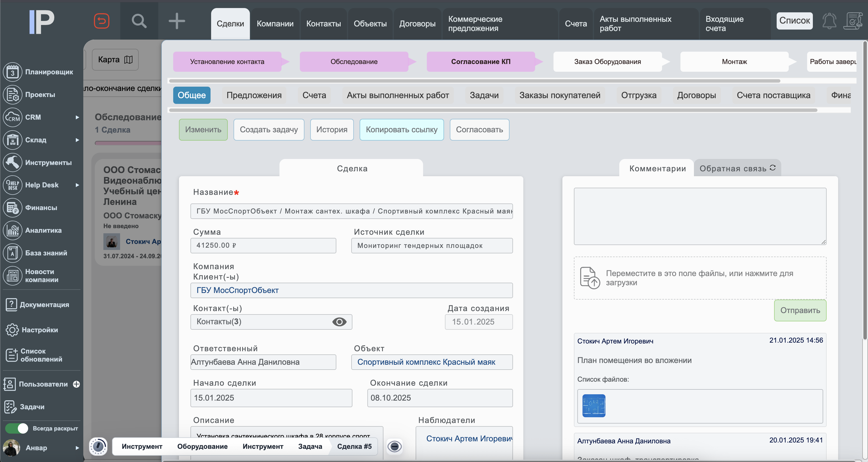Open the deal source dropdown
The width and height of the screenshot is (868, 462).
432,245
